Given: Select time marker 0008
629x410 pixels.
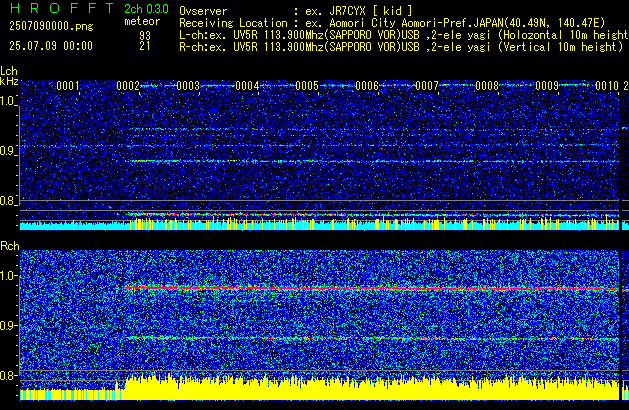Looking at the screenshot, I should point(487,86).
